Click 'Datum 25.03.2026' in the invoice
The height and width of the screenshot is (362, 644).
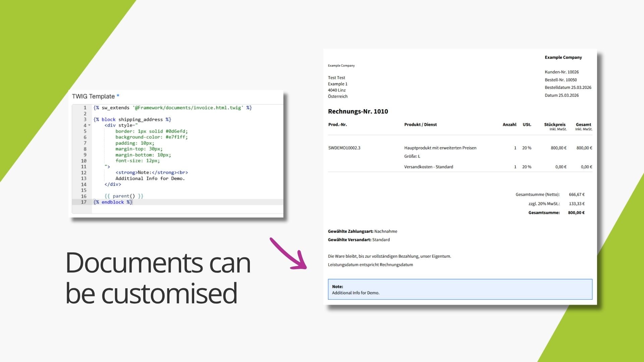click(561, 95)
